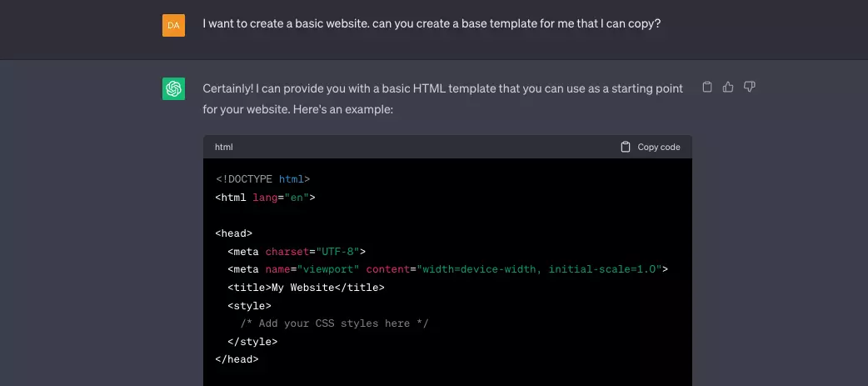This screenshot has height=386, width=868.
Task: Click the Copy code text
Action: 659,147
